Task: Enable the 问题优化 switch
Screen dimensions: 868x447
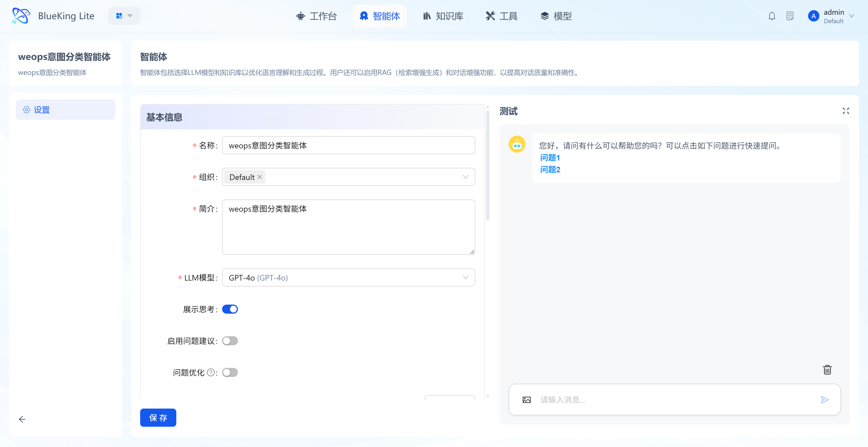Action: pyautogui.click(x=230, y=372)
